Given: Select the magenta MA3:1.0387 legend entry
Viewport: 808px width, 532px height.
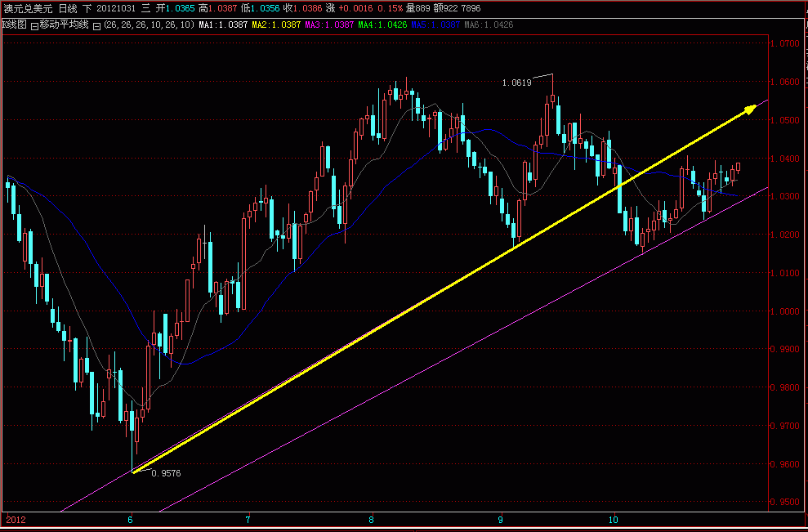Looking at the screenshot, I should (x=329, y=25).
